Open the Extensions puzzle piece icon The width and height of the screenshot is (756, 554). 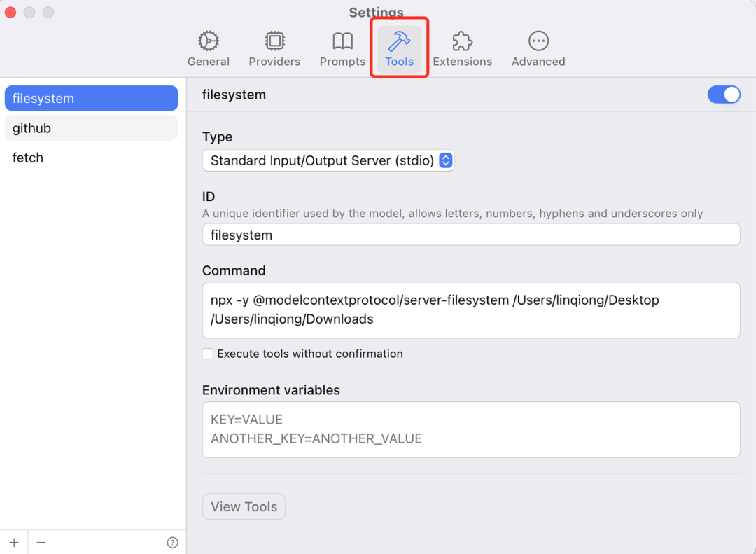pos(462,41)
